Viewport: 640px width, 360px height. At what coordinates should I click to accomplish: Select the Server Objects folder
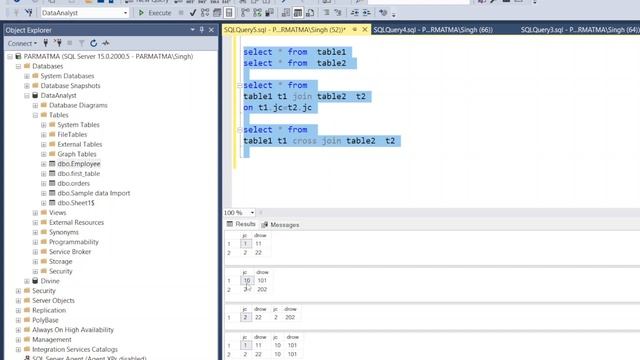tap(53, 300)
